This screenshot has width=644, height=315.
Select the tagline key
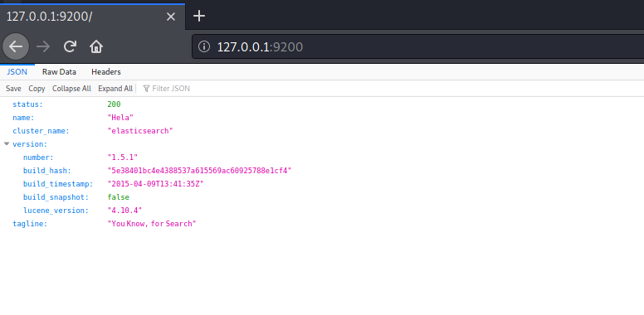[30, 224]
